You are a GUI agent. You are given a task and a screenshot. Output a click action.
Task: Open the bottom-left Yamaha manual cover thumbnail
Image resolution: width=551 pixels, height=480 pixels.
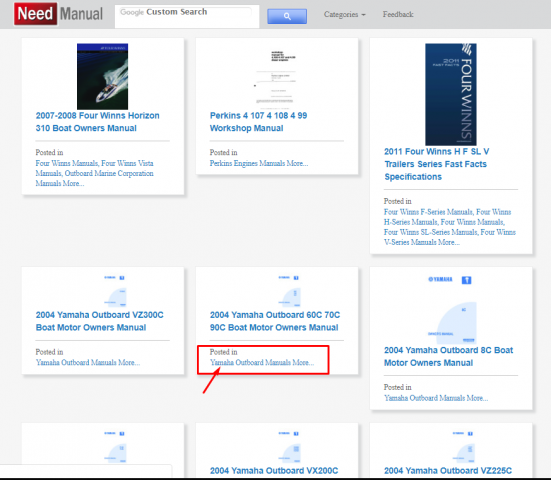tap(115, 447)
